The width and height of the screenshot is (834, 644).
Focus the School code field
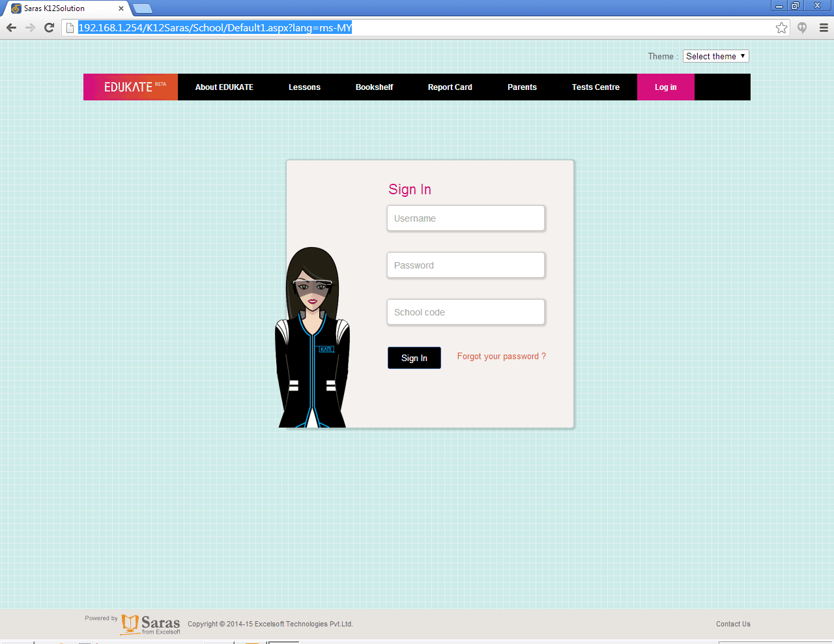point(466,312)
